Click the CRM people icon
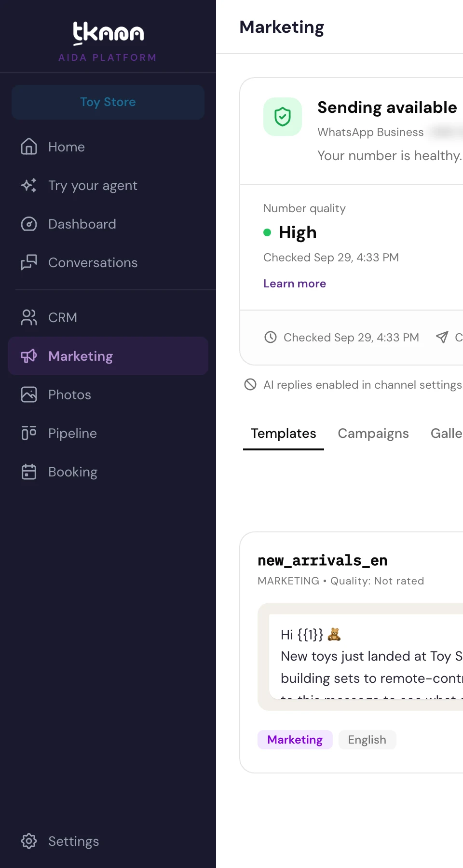 (29, 317)
